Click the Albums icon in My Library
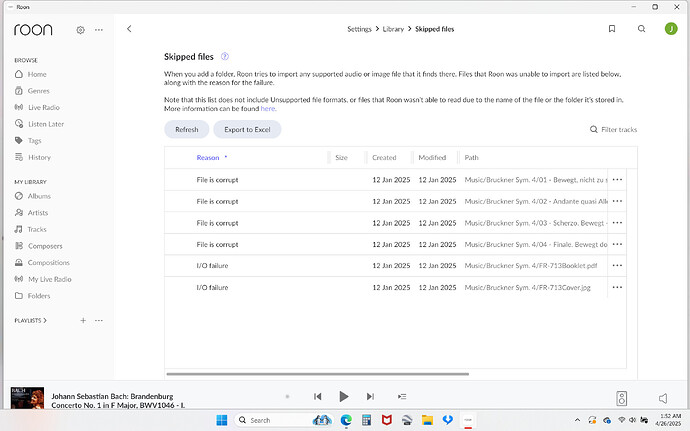Screen dimensions: 690x431 [18, 196]
